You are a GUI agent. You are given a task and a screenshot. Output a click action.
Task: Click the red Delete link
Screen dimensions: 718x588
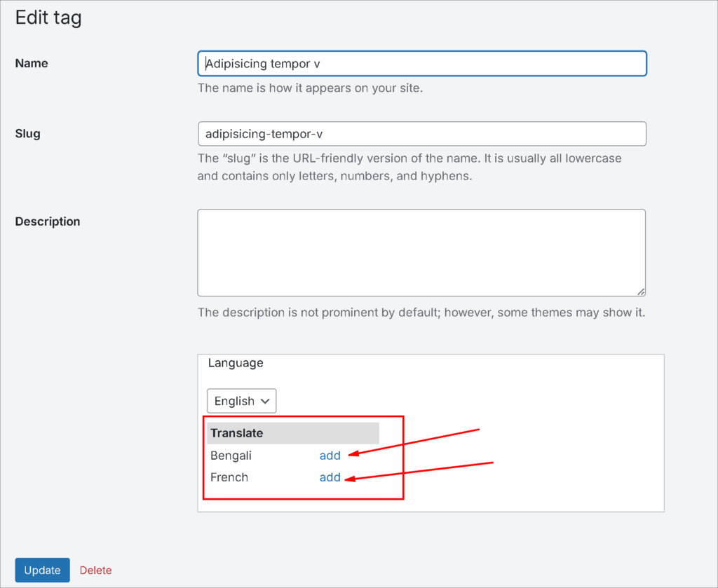95,570
